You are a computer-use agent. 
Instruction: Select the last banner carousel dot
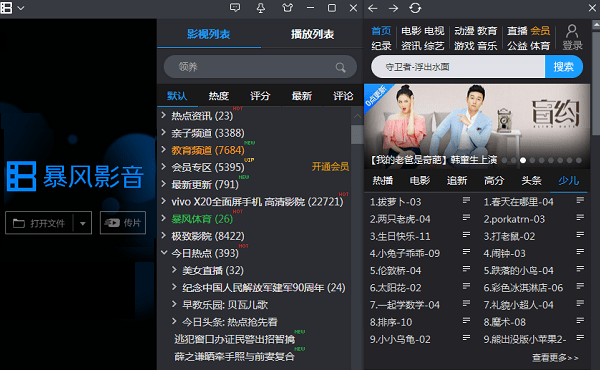[x=579, y=160]
